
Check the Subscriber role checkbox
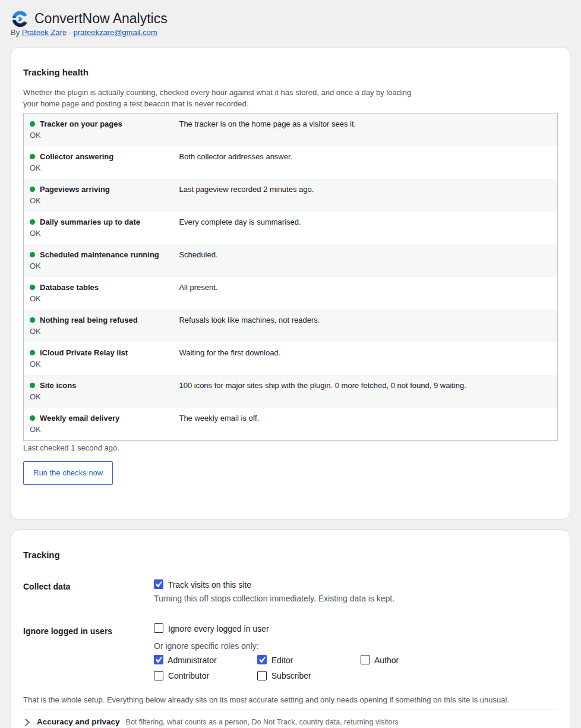262,675
